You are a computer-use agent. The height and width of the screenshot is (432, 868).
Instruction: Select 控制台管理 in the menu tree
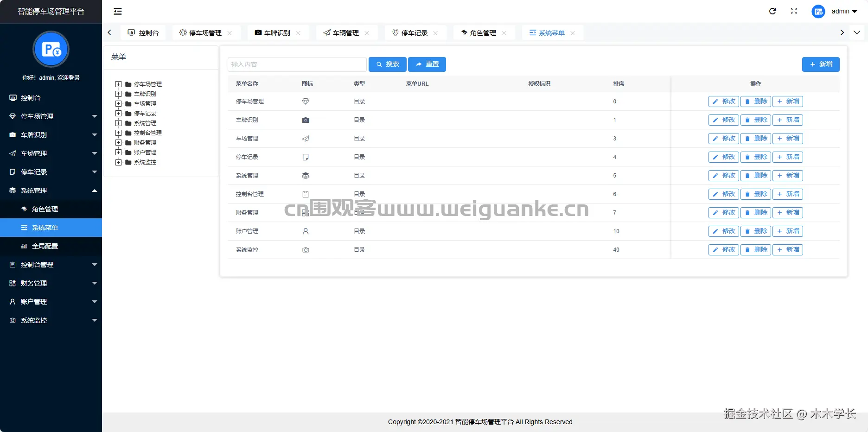148,133
